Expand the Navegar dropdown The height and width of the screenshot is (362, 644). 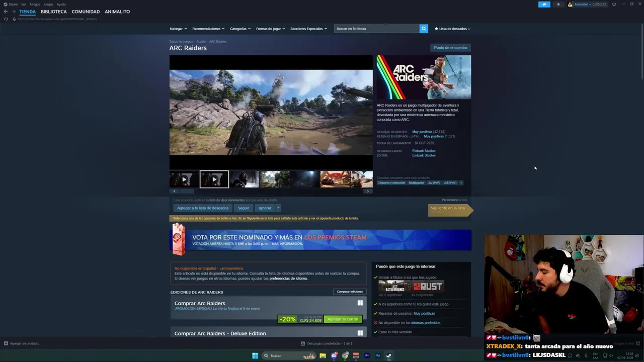(x=178, y=29)
